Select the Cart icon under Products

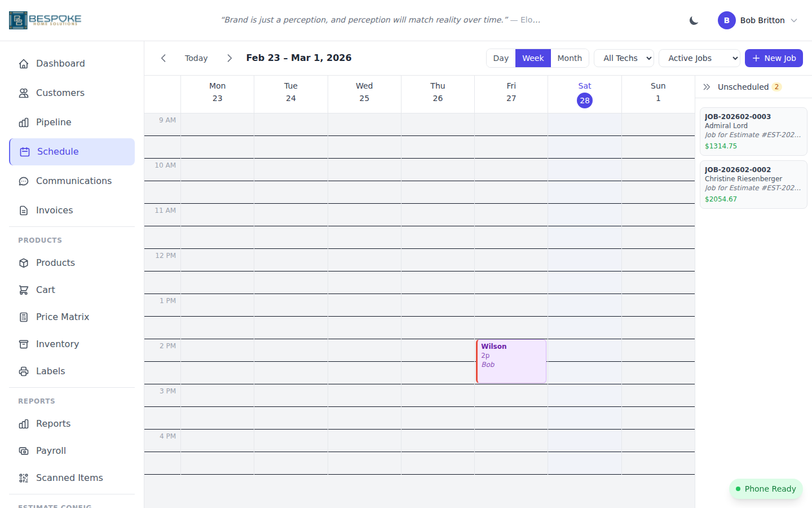click(23, 290)
